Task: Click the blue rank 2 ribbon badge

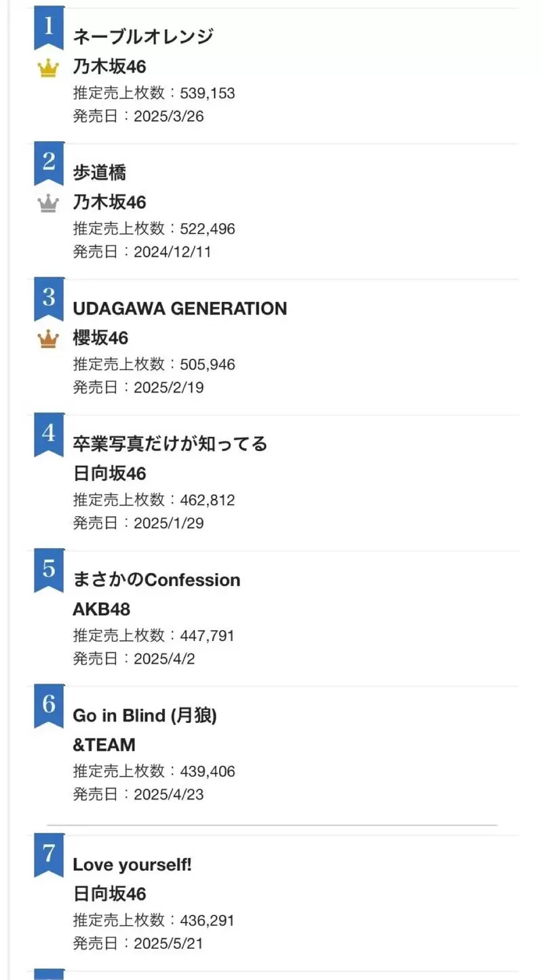Action: pos(49,163)
